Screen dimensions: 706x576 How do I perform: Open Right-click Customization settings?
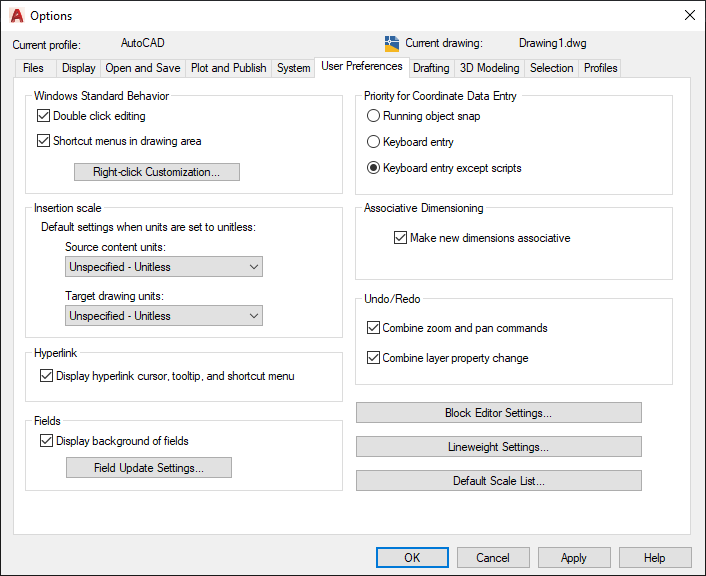coord(157,172)
